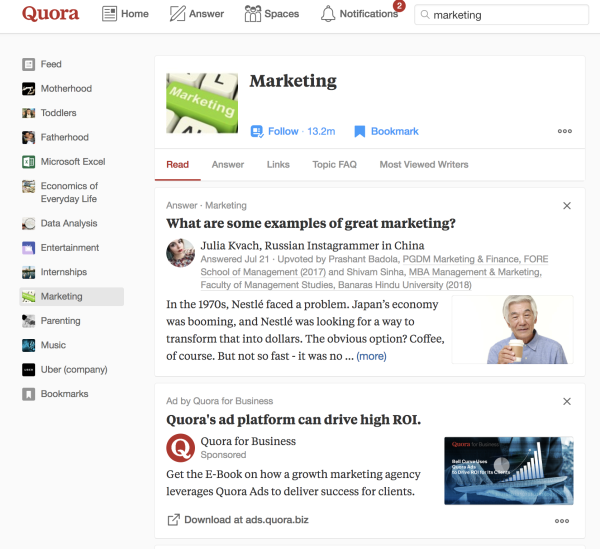
Task: Open the Notifications bell icon
Action: pos(328,14)
